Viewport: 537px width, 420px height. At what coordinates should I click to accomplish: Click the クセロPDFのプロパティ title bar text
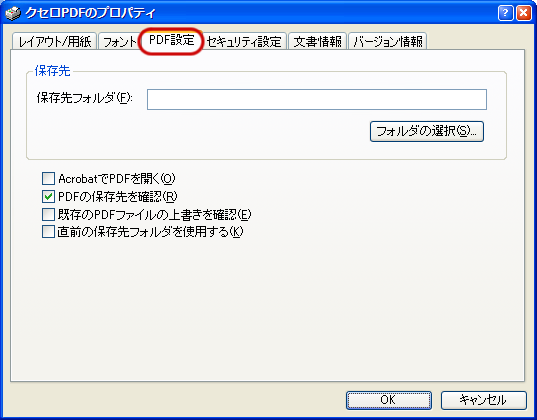(x=90, y=13)
